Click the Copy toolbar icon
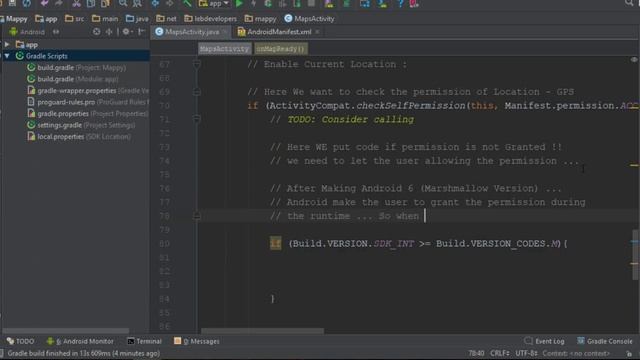640x360 pixels. pyautogui.click(x=91, y=4)
